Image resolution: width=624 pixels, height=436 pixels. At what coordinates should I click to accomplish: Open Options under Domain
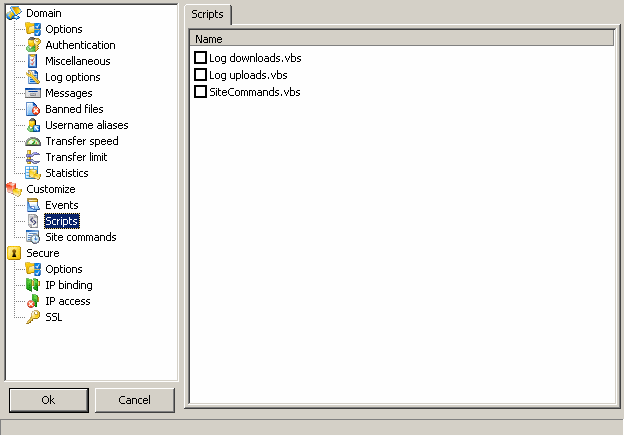tap(64, 29)
